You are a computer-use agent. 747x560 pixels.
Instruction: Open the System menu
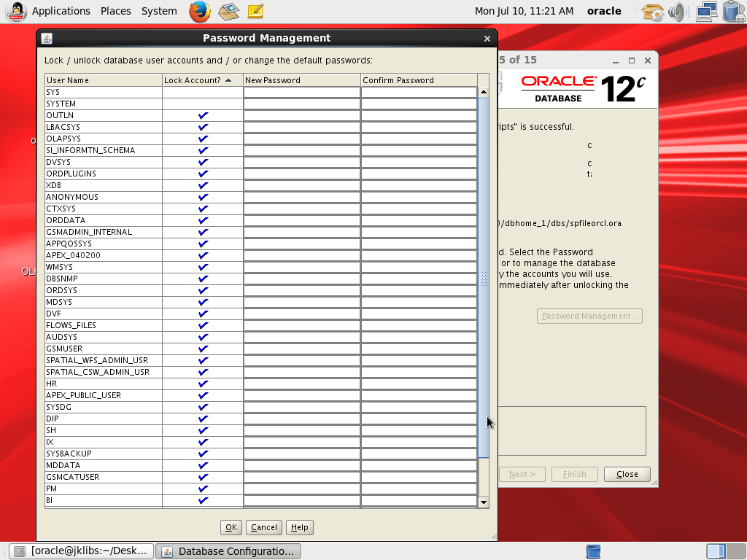pyautogui.click(x=159, y=11)
